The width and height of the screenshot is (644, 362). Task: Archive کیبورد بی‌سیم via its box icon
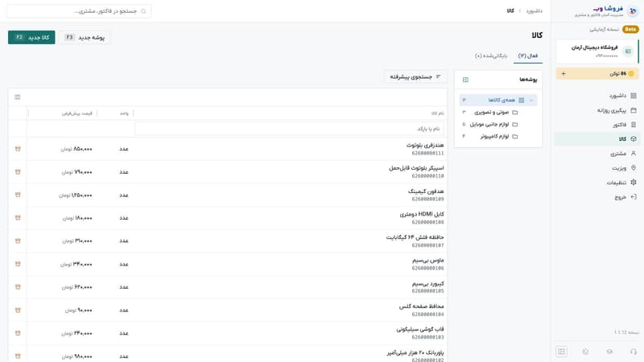click(18, 287)
